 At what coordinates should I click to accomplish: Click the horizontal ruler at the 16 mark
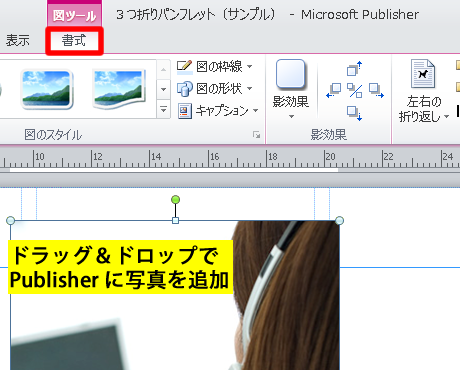(214, 156)
